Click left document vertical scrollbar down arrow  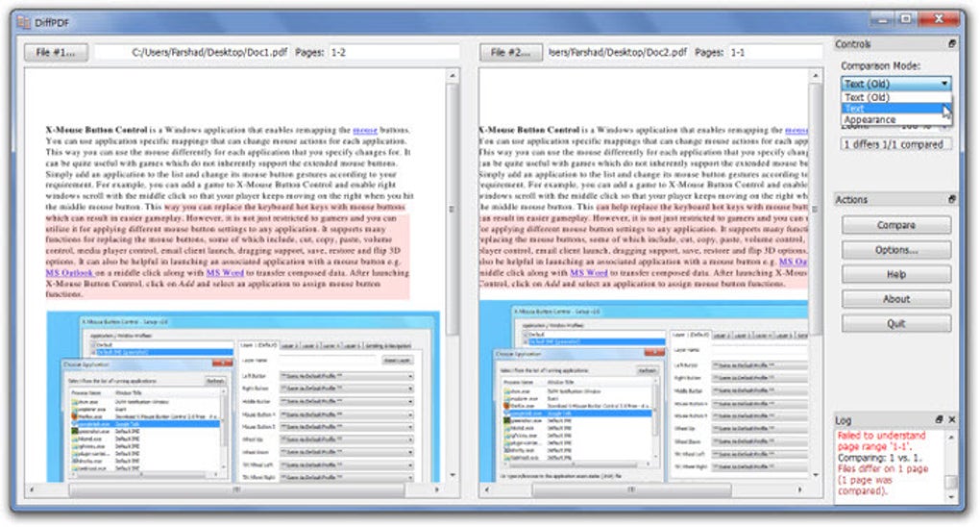coord(453,475)
